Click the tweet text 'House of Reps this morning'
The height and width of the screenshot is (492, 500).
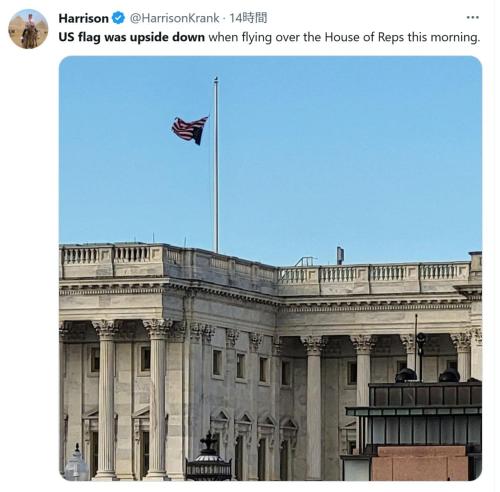tap(401, 37)
